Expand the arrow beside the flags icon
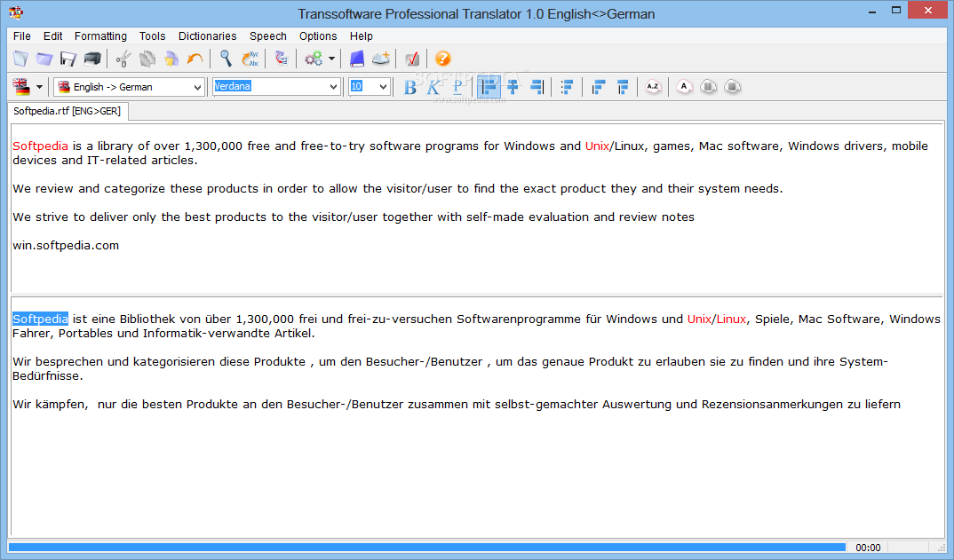Image resolution: width=954 pixels, height=560 pixels. point(40,87)
